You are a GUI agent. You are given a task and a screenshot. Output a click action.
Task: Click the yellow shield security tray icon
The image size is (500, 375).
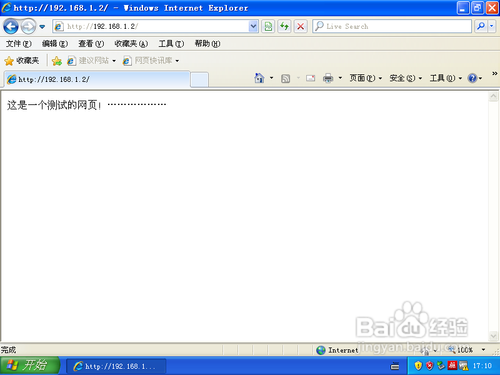(418, 366)
